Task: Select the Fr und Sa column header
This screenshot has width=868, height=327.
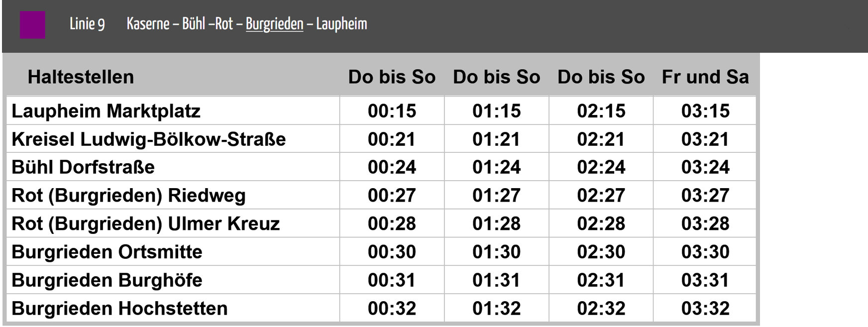Action: [x=705, y=77]
